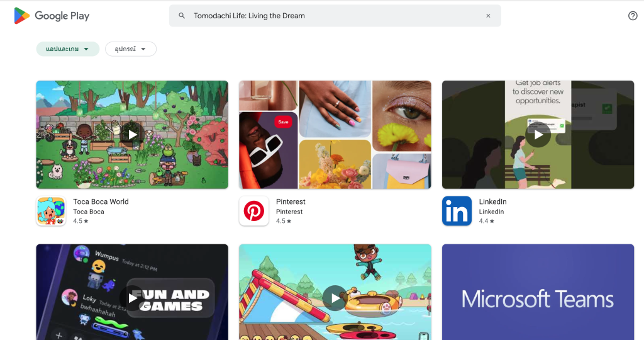Open the Pinterest collage preview image
Screen dimensions: 644x340
335,135
